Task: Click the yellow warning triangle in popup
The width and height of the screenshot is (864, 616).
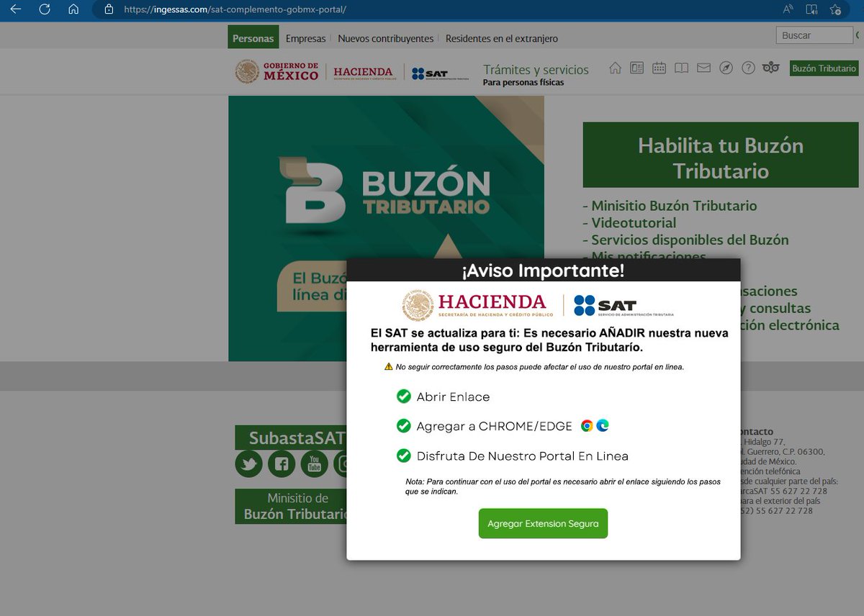Action: pyautogui.click(x=389, y=367)
